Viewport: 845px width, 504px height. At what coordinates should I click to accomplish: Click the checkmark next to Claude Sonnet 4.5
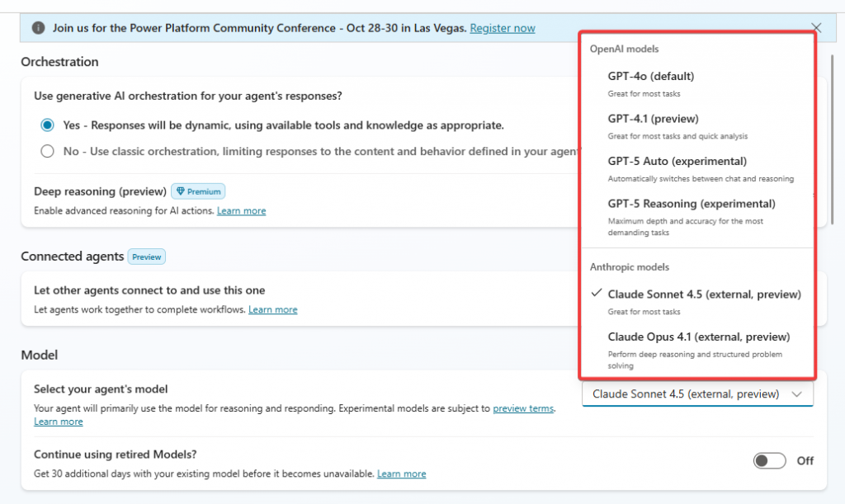pos(596,293)
